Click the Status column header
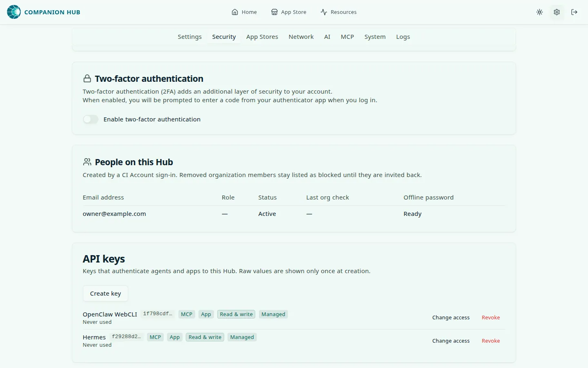The image size is (588, 368). (267, 197)
